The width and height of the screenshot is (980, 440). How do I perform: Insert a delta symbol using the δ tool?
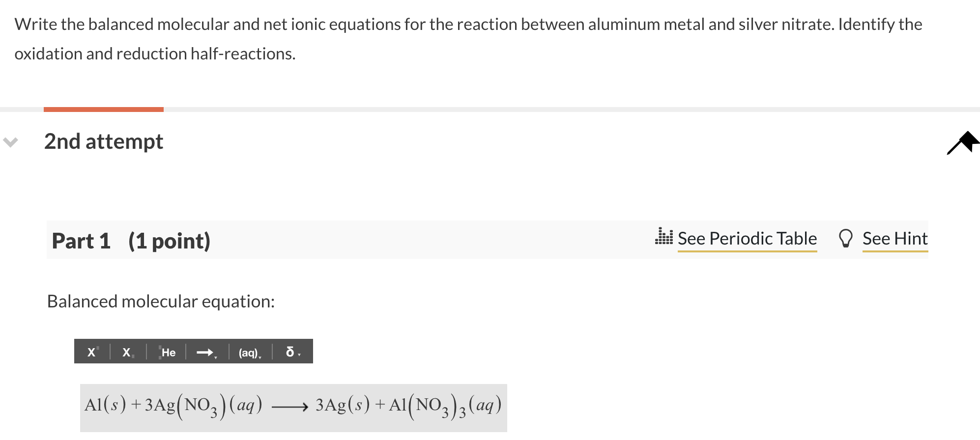290,351
